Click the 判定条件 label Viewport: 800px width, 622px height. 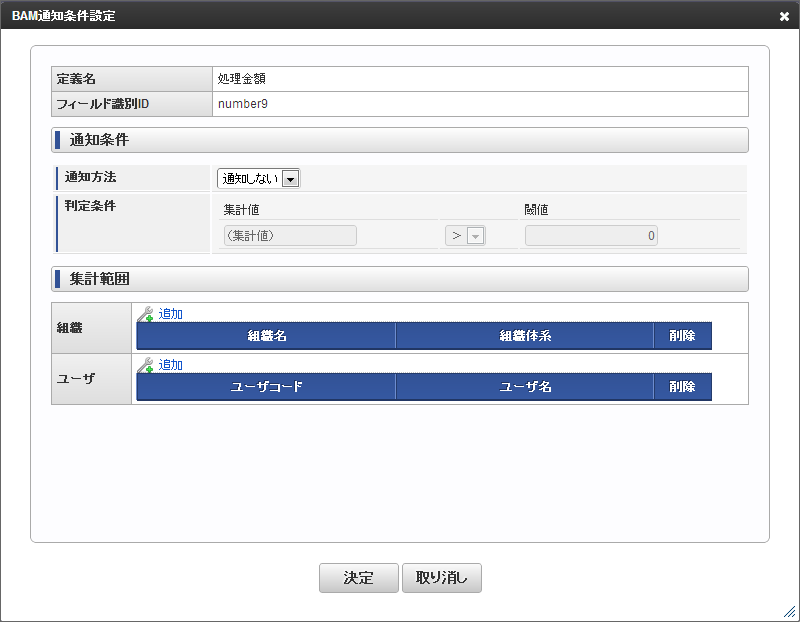(90, 206)
